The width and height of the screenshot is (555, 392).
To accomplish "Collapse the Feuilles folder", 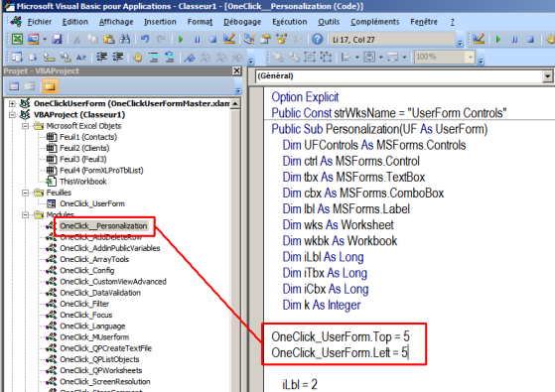I will [26, 193].
